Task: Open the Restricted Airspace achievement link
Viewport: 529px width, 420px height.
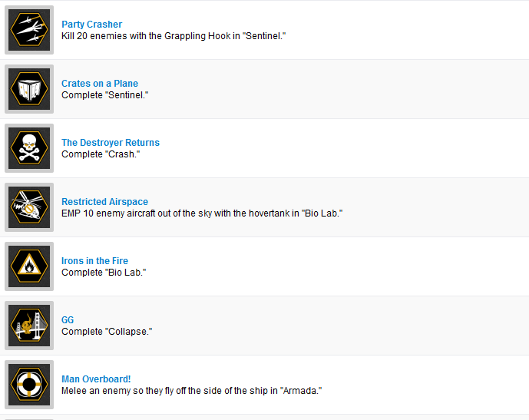Action: 104,202
